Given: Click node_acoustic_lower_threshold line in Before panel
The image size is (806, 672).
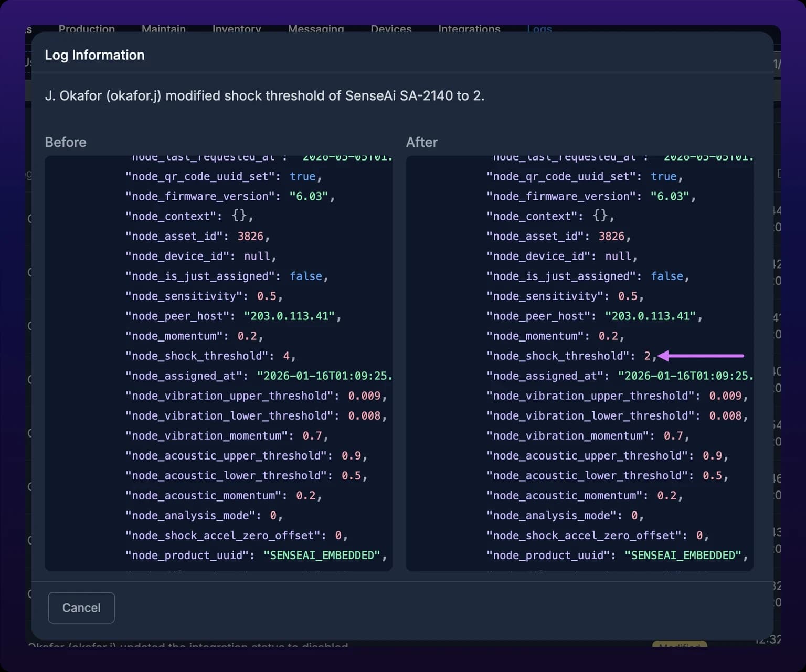Looking at the screenshot, I should (x=246, y=475).
